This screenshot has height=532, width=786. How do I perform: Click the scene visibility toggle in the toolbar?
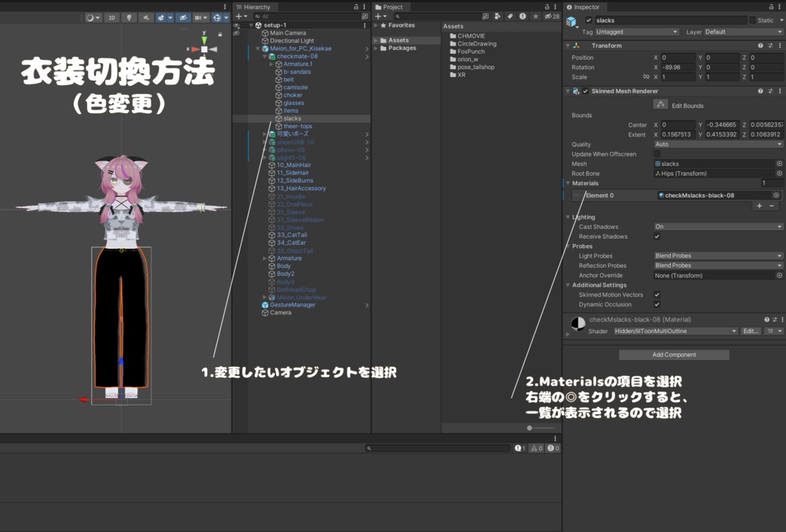(183, 17)
